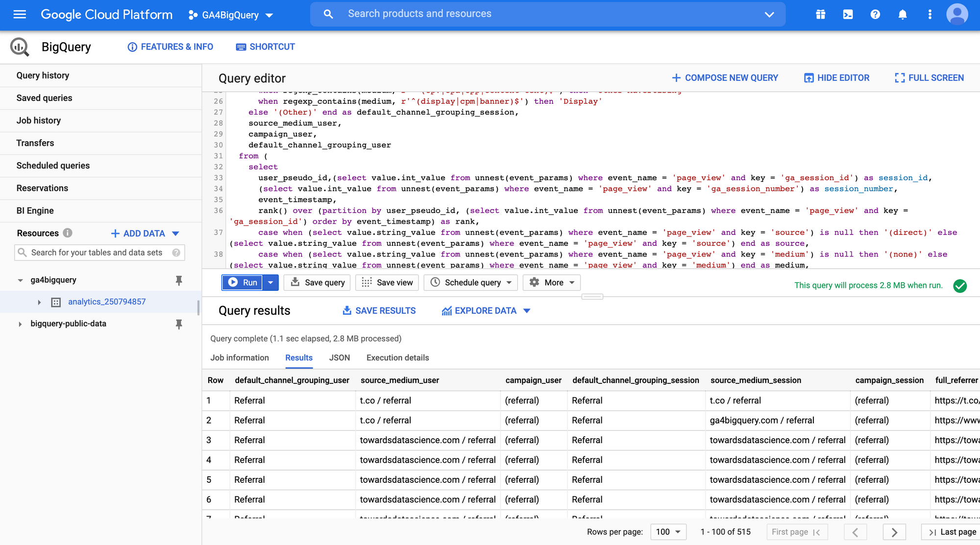
Task: Open the help question mark icon
Action: 875,14
